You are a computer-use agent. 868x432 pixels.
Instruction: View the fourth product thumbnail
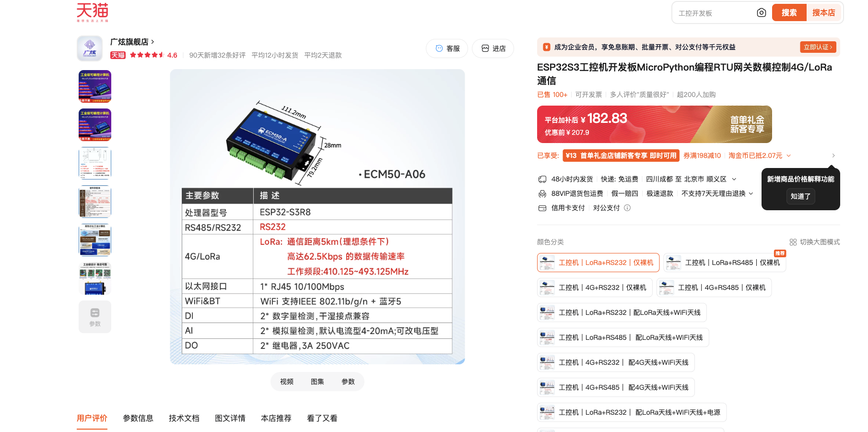click(x=95, y=202)
